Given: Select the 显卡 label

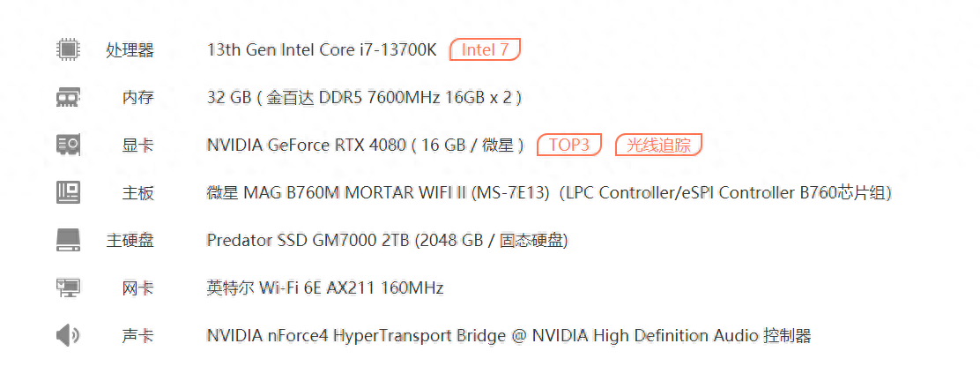Looking at the screenshot, I should (x=137, y=146).
